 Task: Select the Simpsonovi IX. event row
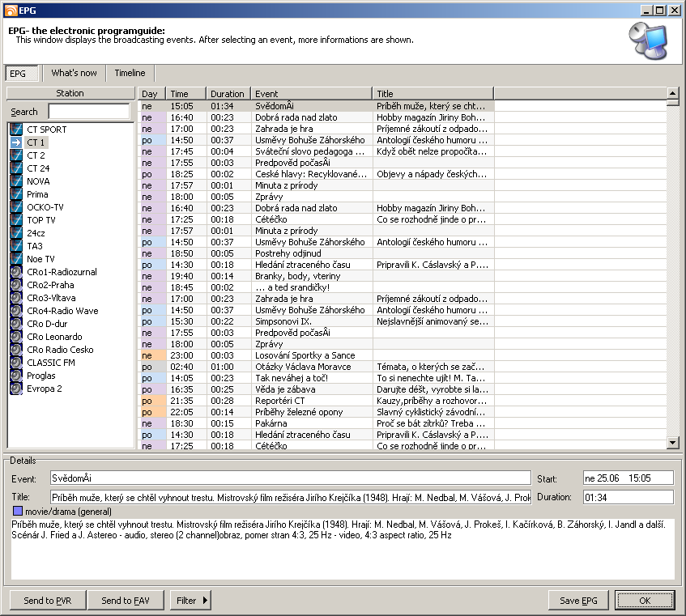point(308,321)
